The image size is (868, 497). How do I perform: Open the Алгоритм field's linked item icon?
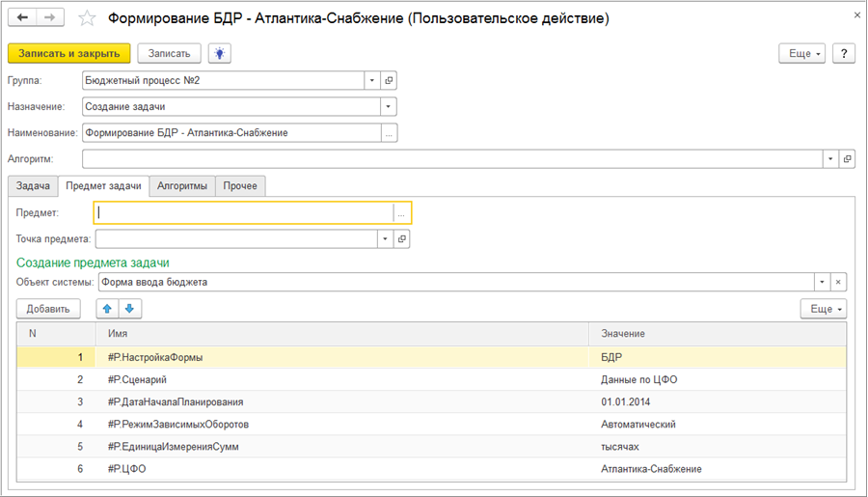point(847,158)
